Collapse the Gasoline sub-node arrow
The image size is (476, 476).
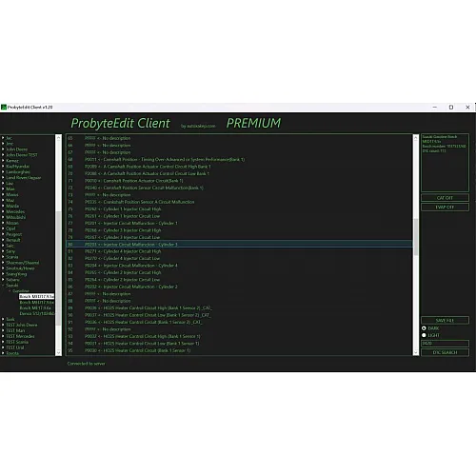10,290
